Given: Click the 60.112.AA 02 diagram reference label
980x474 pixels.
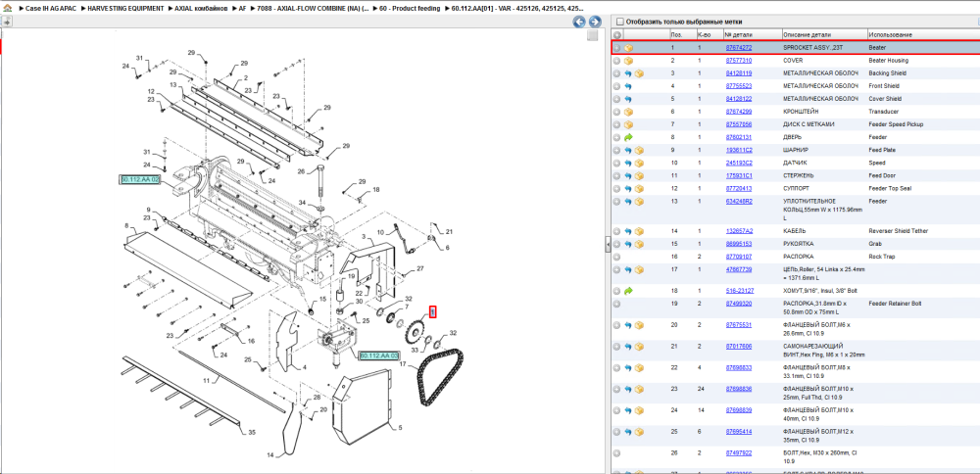Looking at the screenshot, I should tap(140, 180).
